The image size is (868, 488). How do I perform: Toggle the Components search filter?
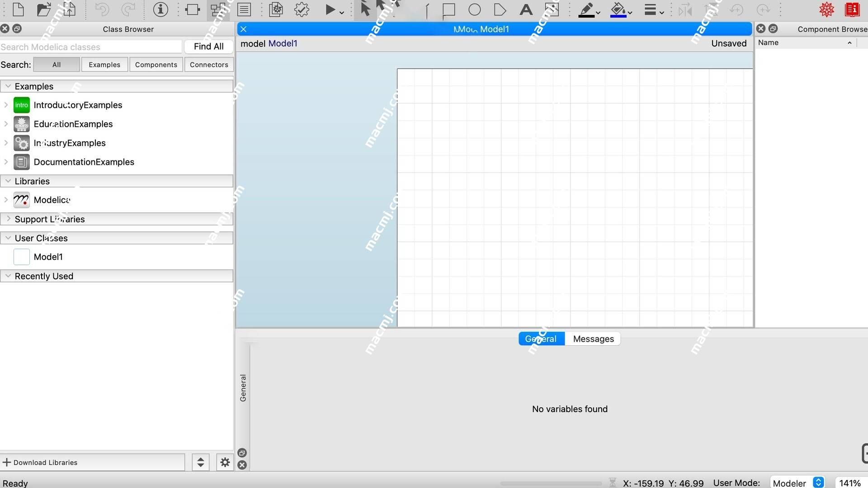coord(156,64)
